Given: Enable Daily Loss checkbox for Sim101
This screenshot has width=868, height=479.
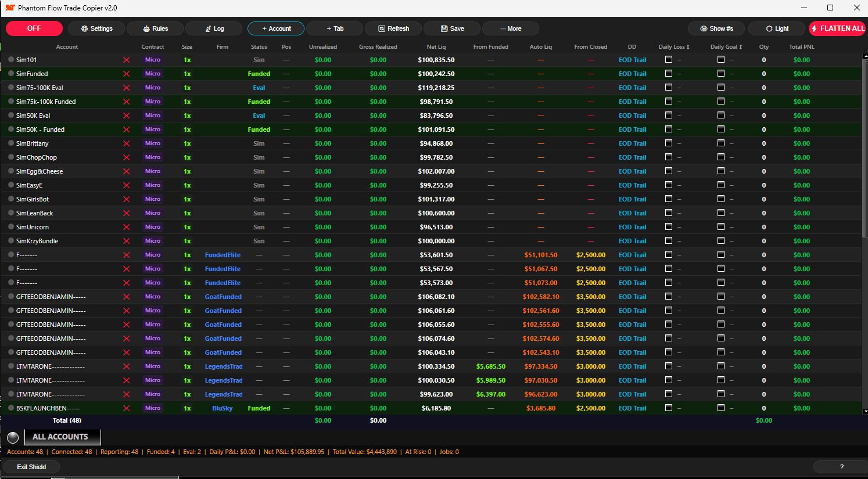Looking at the screenshot, I should 668,59.
